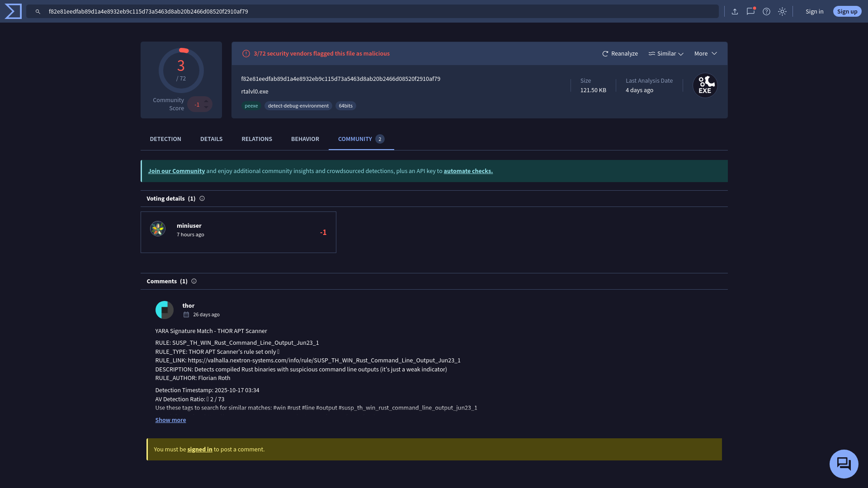868x488 pixels.
Task: Expand the More options dropdown
Action: [704, 53]
